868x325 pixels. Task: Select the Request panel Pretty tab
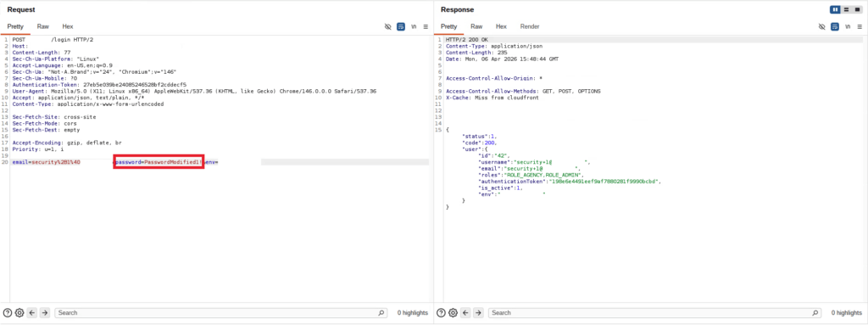pos(15,26)
